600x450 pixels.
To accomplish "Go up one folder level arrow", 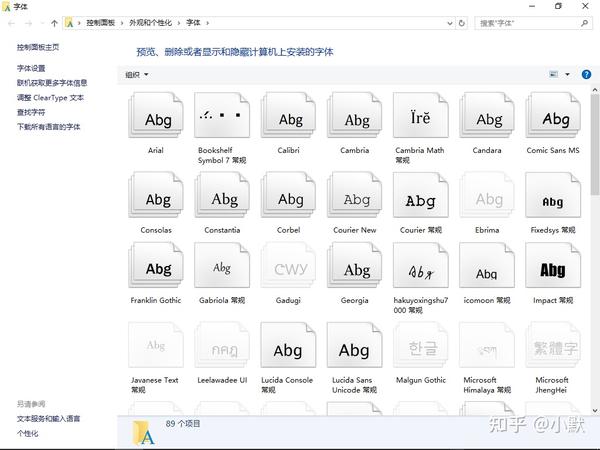I will pyautogui.click(x=54, y=23).
